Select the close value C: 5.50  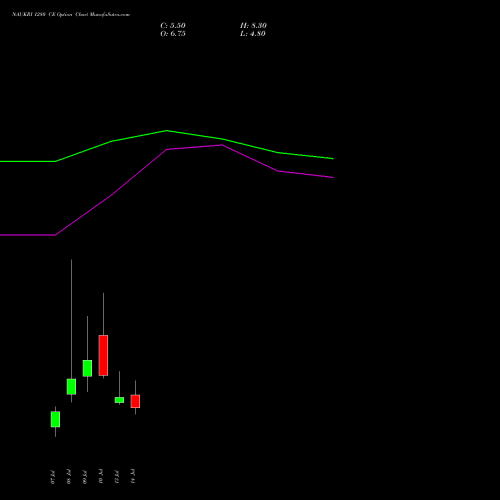[173, 26]
